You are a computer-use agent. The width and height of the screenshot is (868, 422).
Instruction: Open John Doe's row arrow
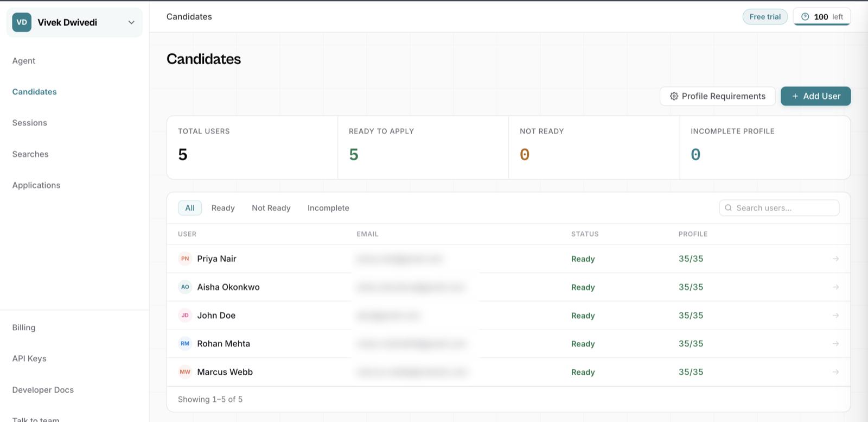point(835,315)
